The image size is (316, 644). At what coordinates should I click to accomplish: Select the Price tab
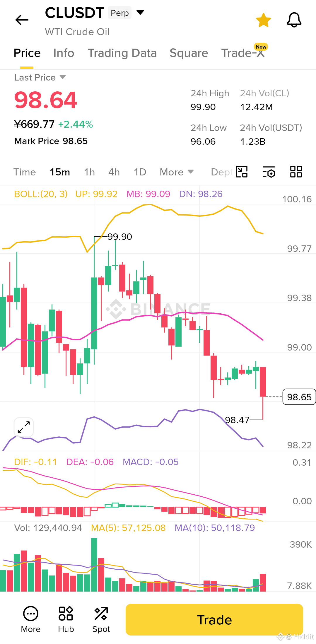click(27, 53)
